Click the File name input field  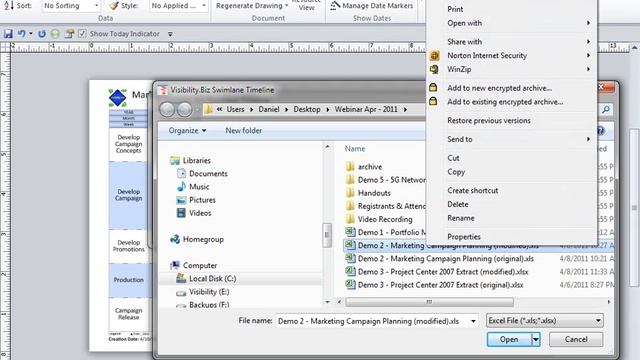click(372, 321)
